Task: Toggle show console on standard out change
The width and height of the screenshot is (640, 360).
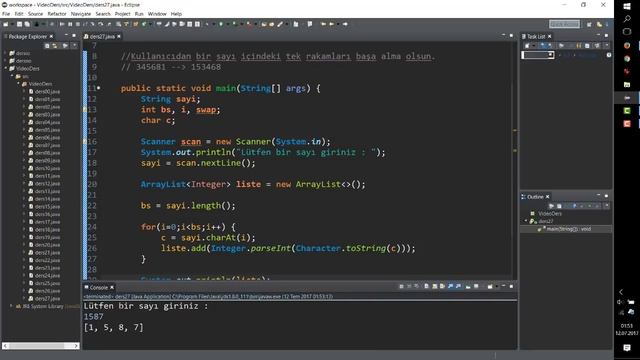Action: [x=450, y=287]
